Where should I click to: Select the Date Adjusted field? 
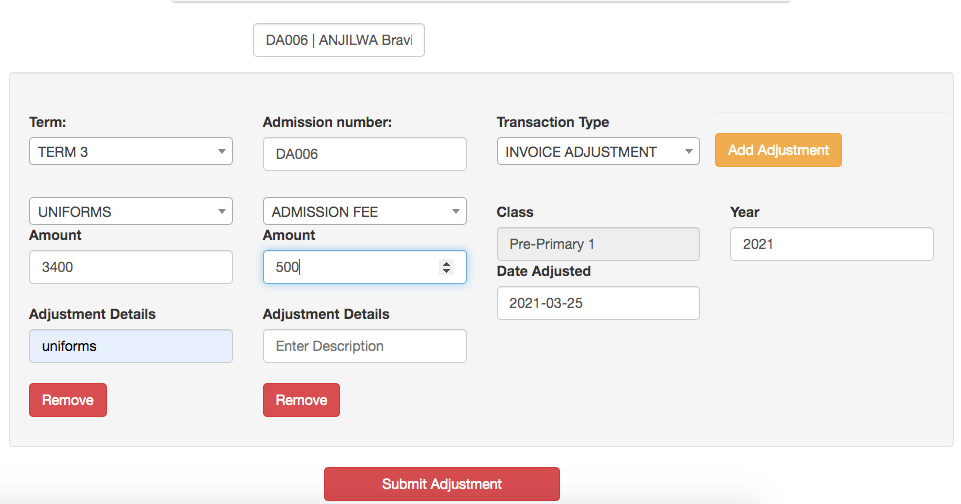[x=597, y=303]
